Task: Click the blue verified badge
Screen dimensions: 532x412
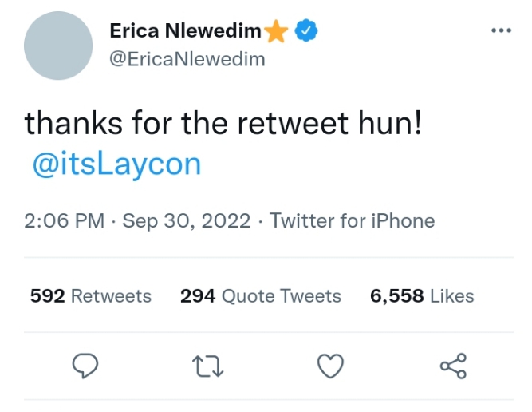Action: pyautogui.click(x=307, y=31)
